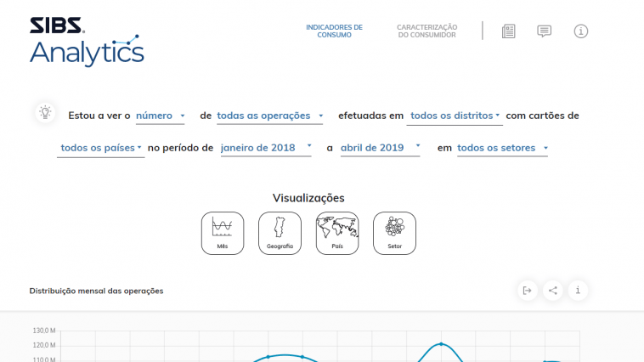Click the info icon in the header
Image resolution: width=644 pixels, height=362 pixels.
pyautogui.click(x=581, y=31)
